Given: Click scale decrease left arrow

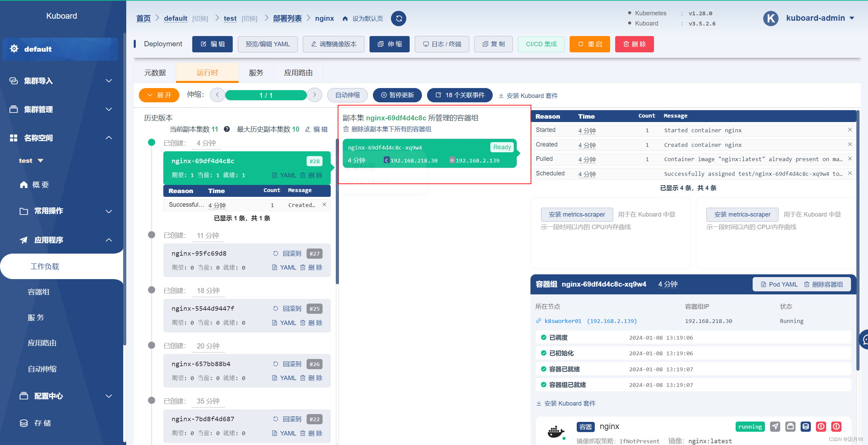Looking at the screenshot, I should (217, 95).
